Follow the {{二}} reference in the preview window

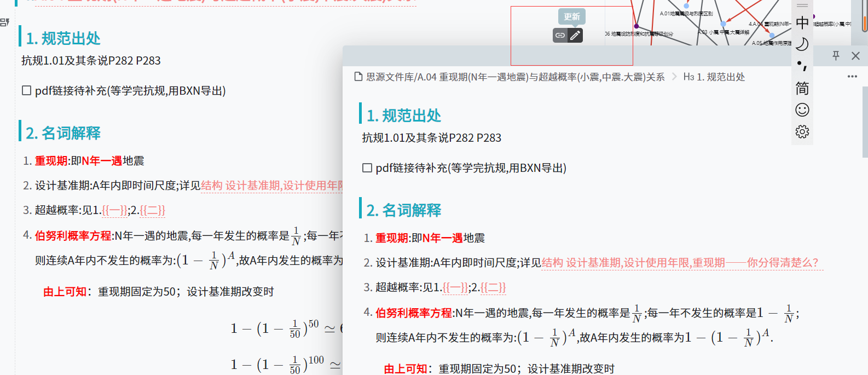click(493, 287)
